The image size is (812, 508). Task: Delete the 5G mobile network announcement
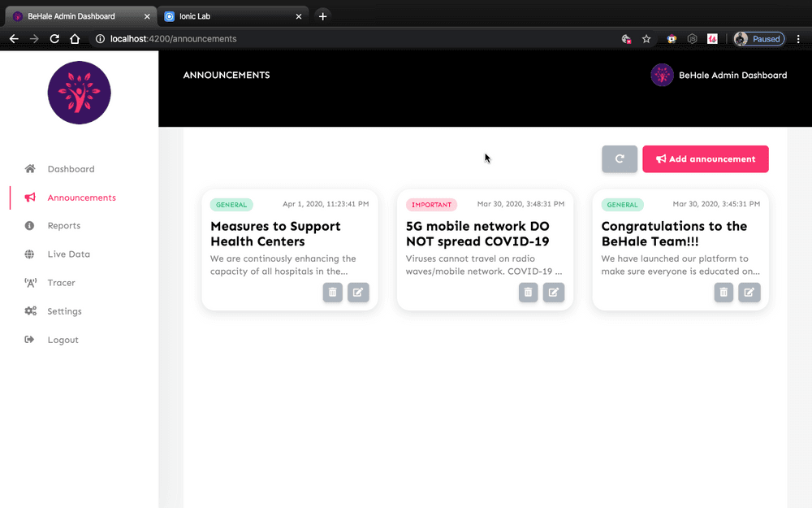click(x=528, y=293)
